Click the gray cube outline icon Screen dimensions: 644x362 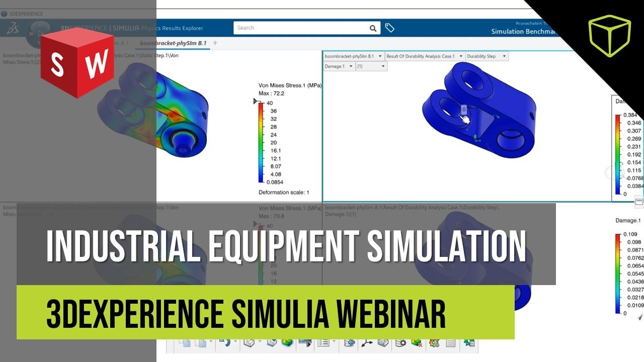(249, 343)
